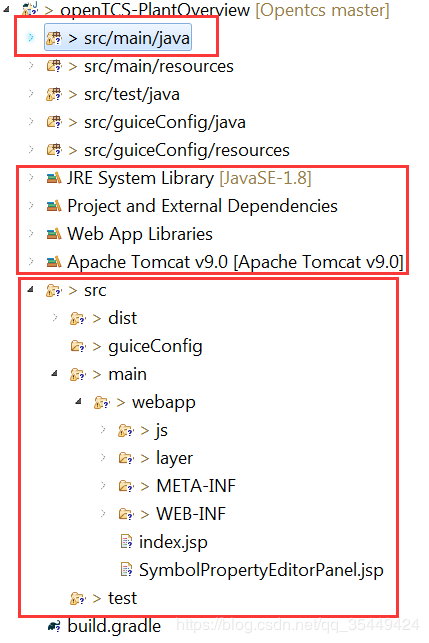Click the src/guiceConfig/resources package folder icon

(x=54, y=150)
